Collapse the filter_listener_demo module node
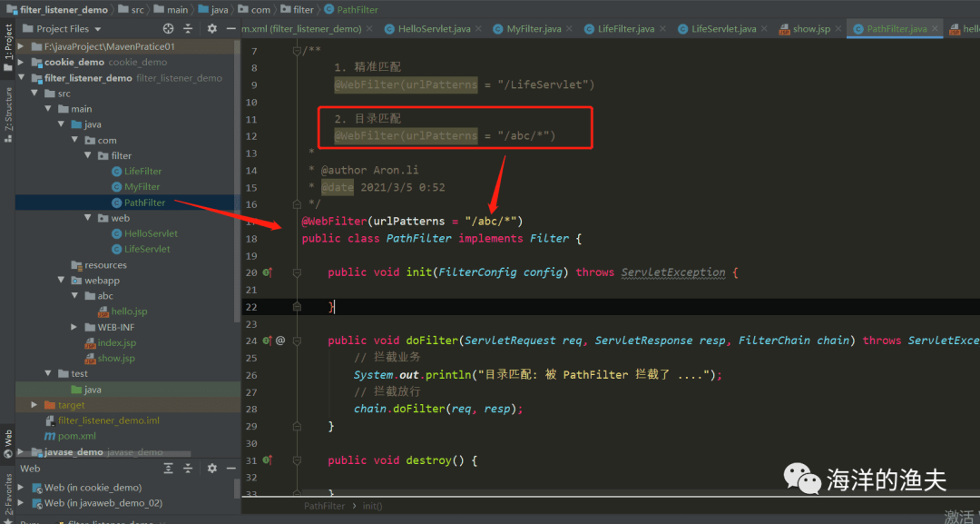Screen dimensions: 980x524 click(x=21, y=77)
